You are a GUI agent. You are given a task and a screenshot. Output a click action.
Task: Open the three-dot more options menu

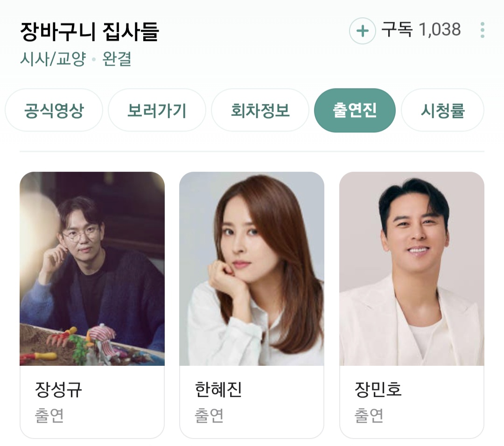482,30
